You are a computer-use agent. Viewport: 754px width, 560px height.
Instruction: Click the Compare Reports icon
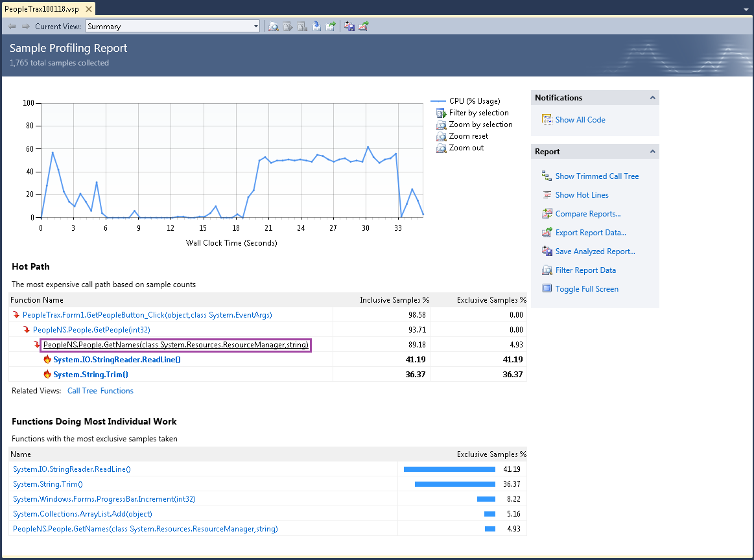click(547, 214)
